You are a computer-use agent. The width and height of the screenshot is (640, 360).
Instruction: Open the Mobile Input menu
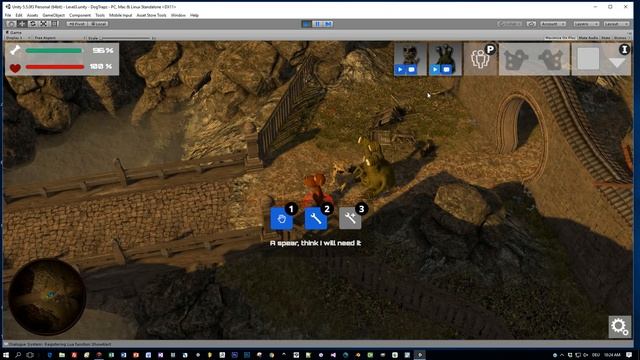point(120,15)
